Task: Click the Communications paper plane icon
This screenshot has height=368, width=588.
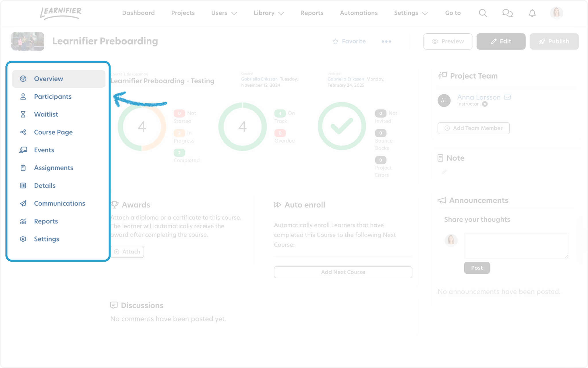Action: 23,204
